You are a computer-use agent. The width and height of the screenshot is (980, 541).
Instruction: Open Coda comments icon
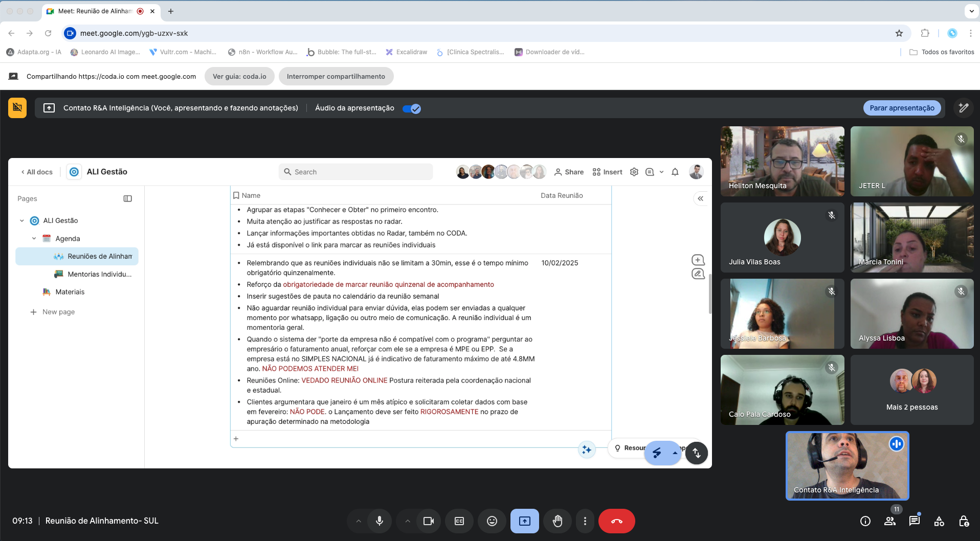coord(650,172)
